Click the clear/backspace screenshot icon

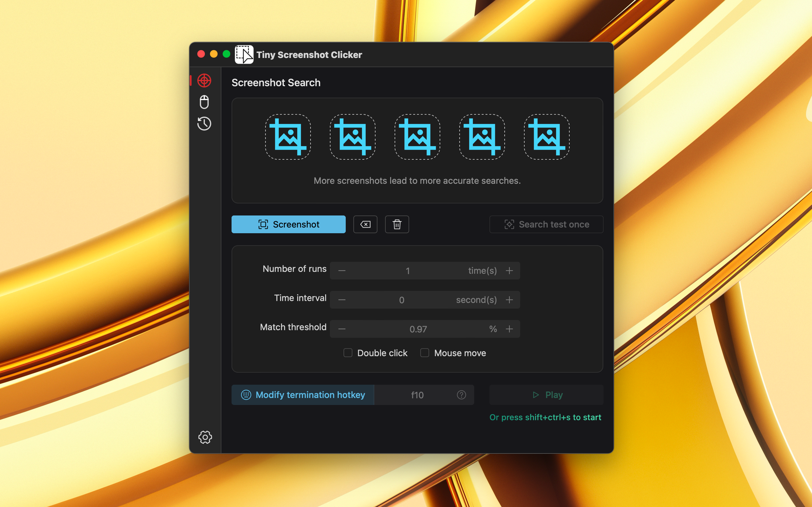[365, 224]
